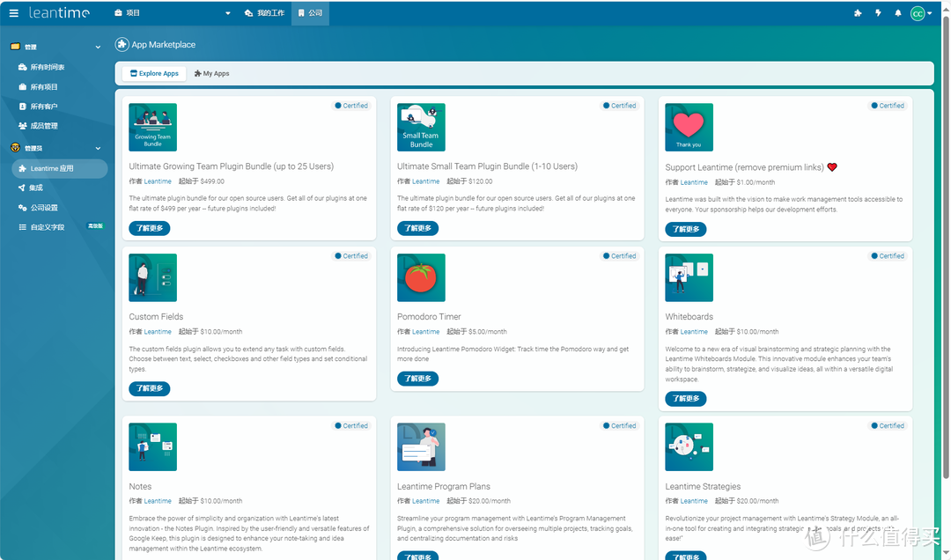
Task: Click the puzzle piece plugins icon in header
Action: 858,13
